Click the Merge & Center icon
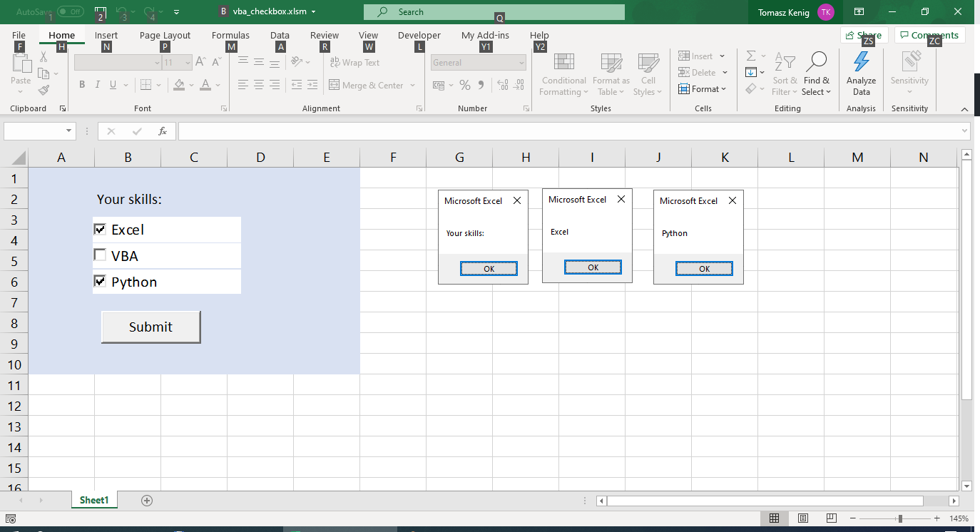The image size is (980, 532). click(335, 85)
